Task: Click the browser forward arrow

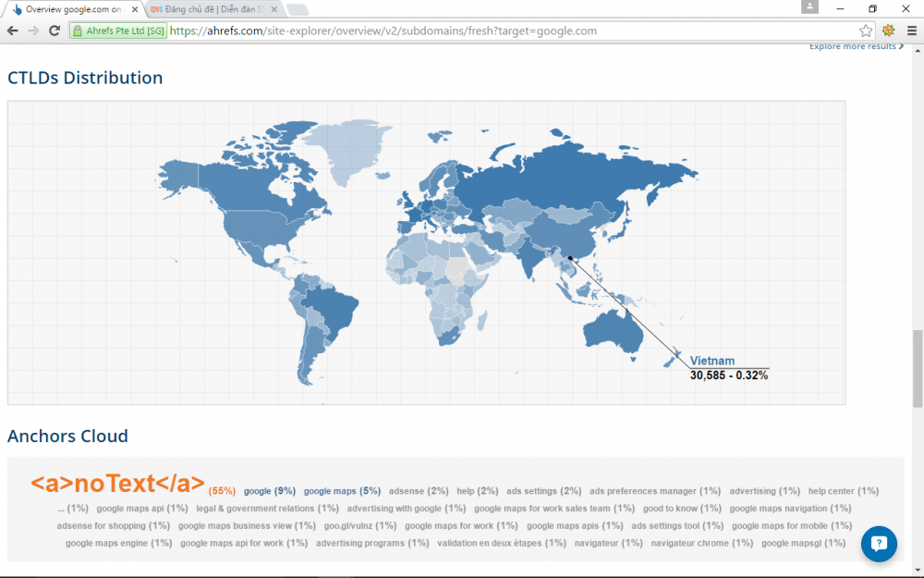Action: click(33, 31)
